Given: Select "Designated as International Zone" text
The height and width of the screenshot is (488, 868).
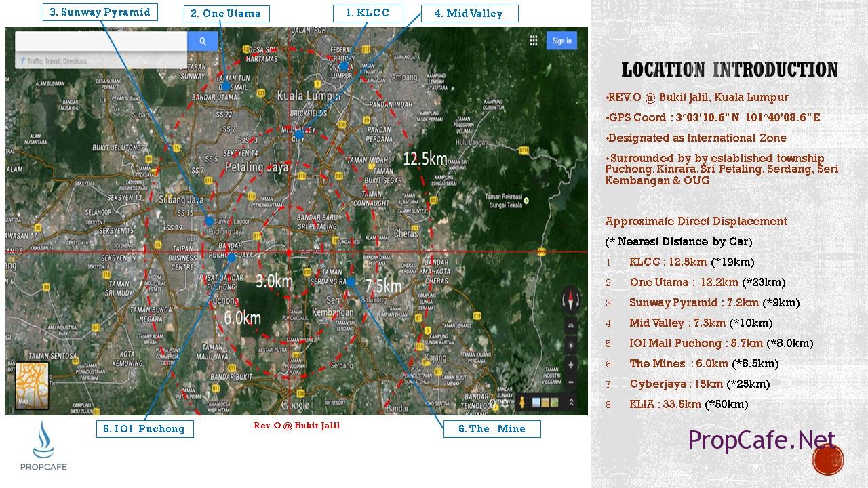Looking at the screenshot, I should (x=696, y=138).
